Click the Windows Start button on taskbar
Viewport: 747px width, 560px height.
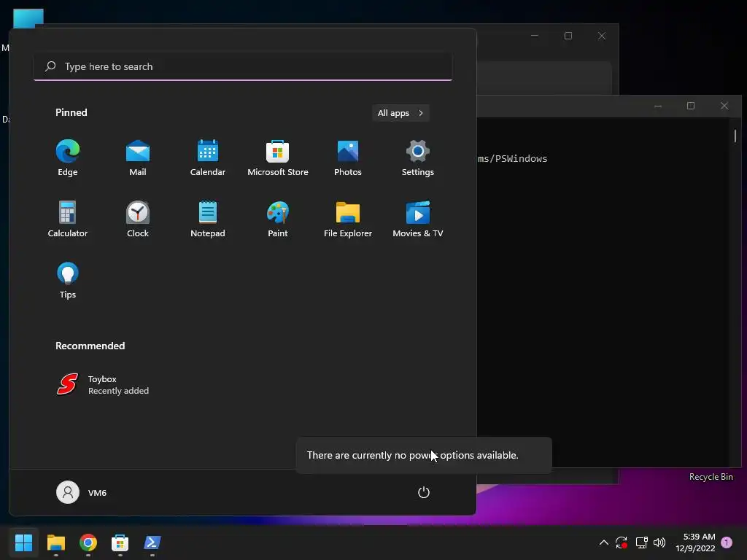pos(23,542)
